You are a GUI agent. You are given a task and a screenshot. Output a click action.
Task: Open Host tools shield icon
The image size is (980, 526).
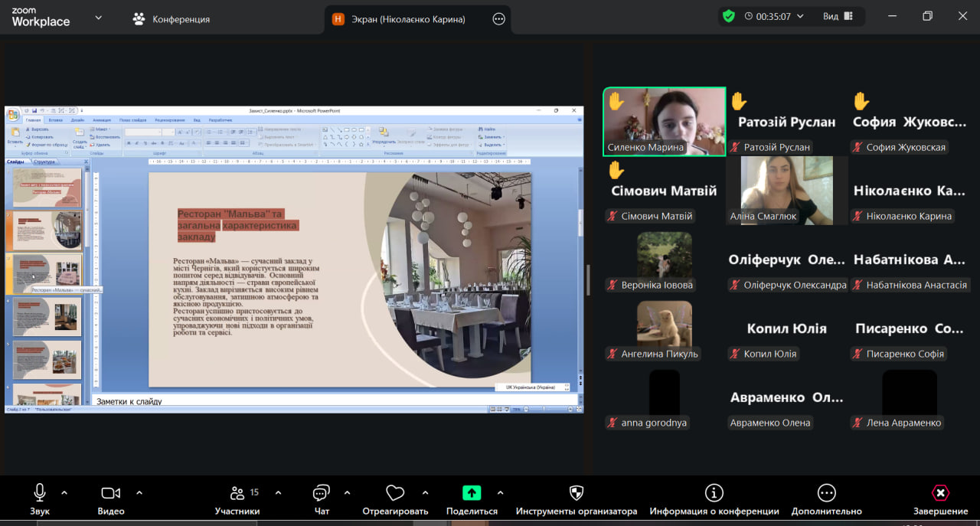coord(577,493)
